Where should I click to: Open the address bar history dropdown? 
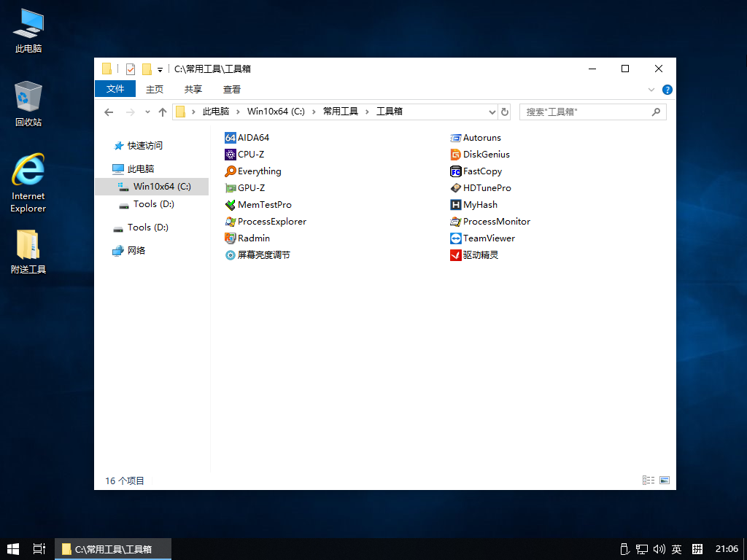pyautogui.click(x=492, y=112)
